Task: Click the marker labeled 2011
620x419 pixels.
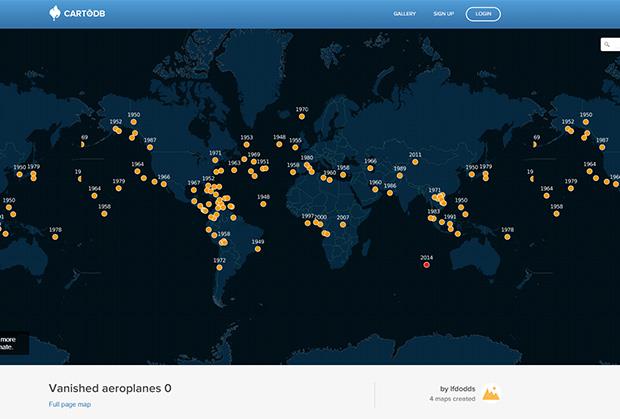Action: click(x=415, y=163)
